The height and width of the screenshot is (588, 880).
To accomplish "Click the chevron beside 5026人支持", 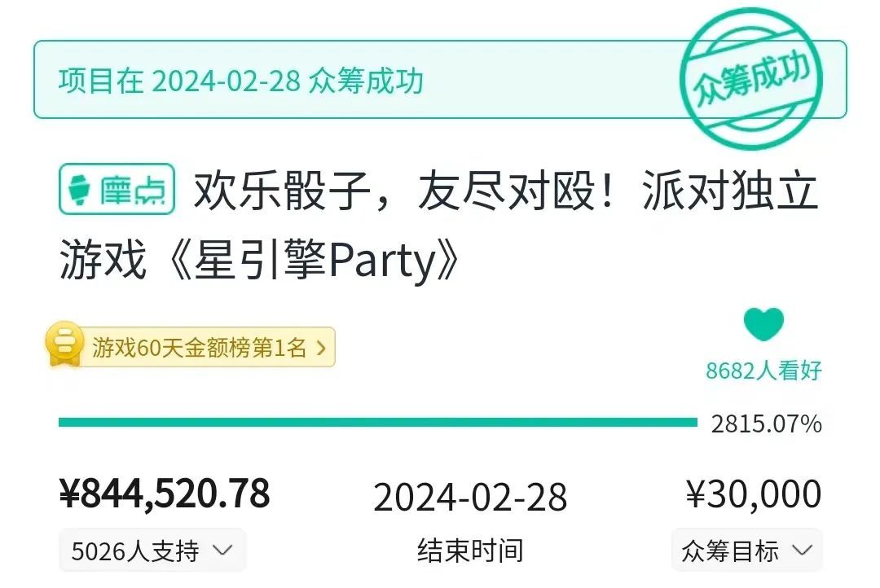I will 222,551.
